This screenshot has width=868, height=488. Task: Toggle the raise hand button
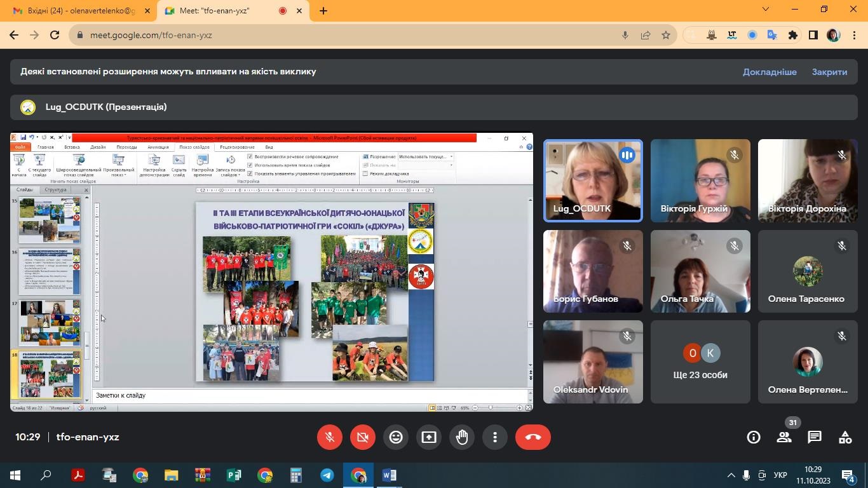click(462, 437)
